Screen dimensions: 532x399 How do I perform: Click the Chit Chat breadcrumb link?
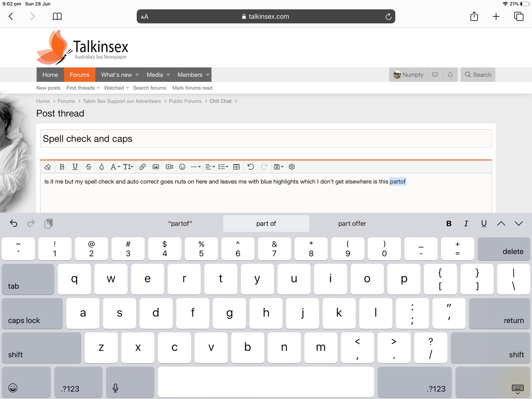pos(220,101)
